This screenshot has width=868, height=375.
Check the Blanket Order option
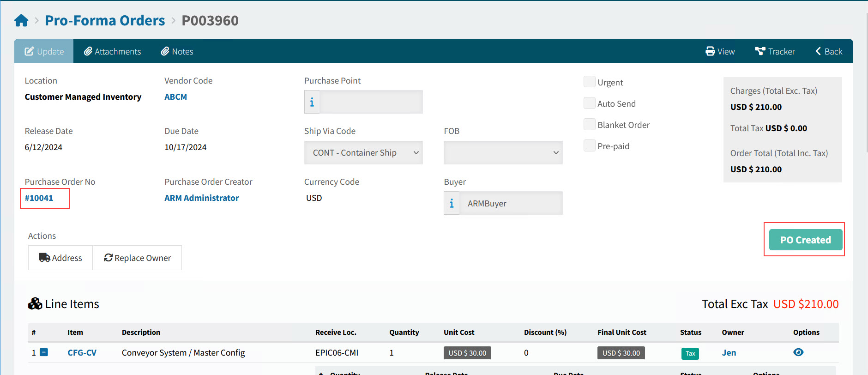(590, 125)
